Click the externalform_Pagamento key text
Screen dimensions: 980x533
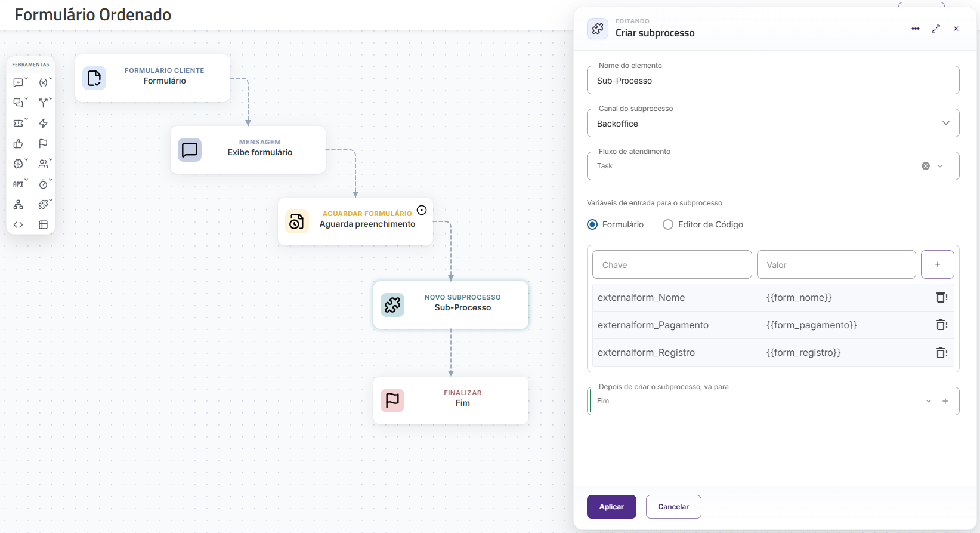pos(653,325)
